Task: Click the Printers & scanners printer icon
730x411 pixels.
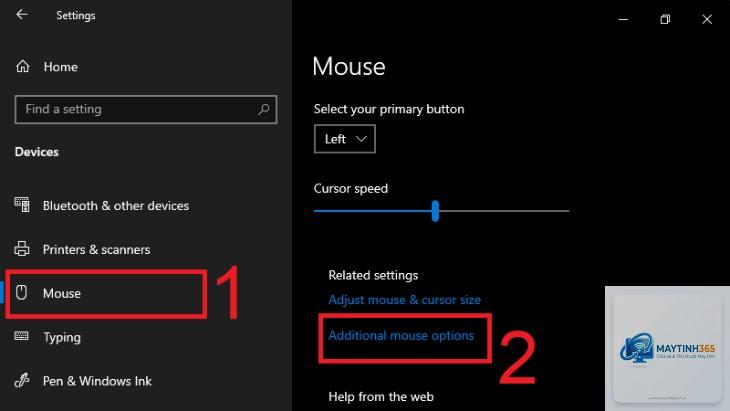Action: click(x=22, y=249)
